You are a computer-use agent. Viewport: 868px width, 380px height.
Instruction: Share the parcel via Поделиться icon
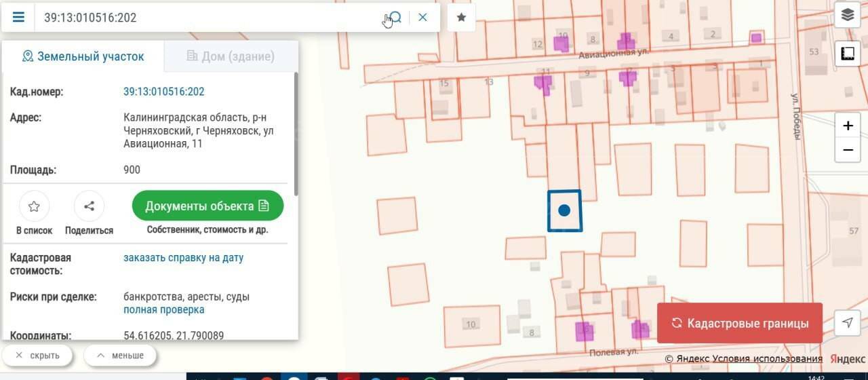pyautogui.click(x=89, y=206)
